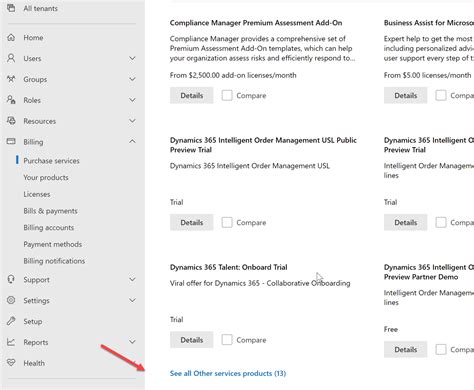This screenshot has height=390, width=474.
Task: Click the Setup wrench icon
Action: [x=11, y=321]
